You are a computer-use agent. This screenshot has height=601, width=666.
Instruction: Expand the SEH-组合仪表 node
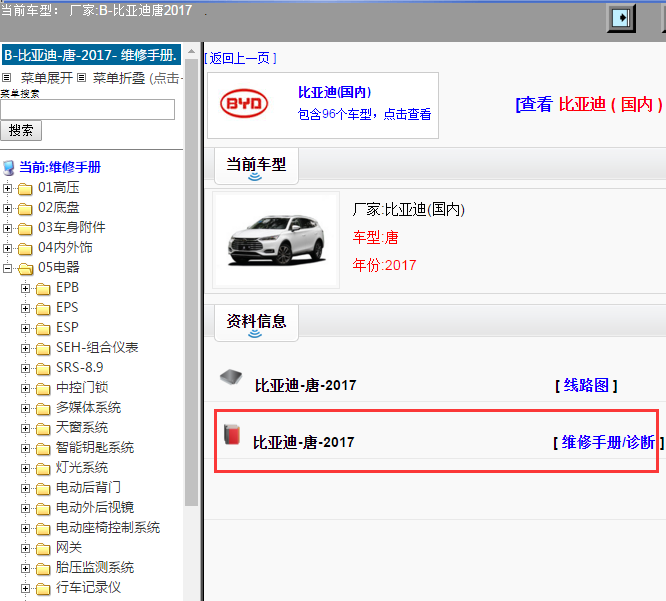tap(25, 348)
